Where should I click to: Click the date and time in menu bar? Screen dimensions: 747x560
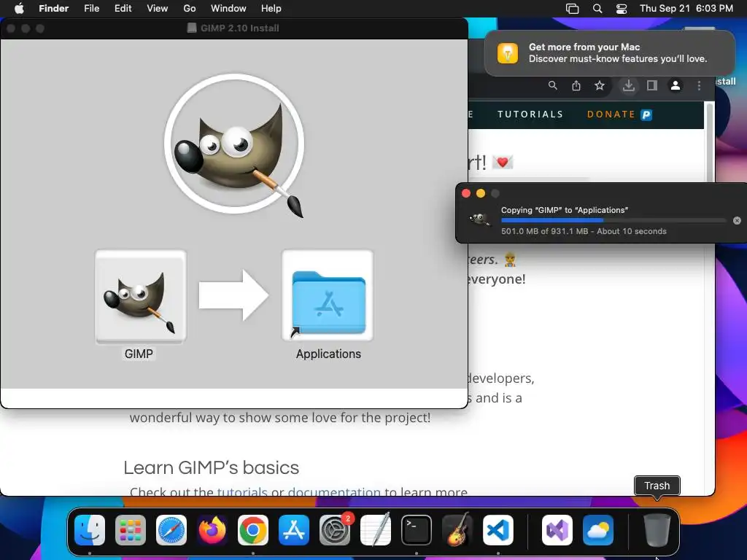point(686,9)
